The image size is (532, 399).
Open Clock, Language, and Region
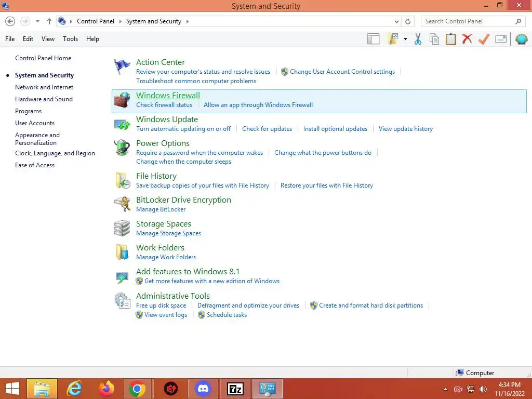(55, 153)
